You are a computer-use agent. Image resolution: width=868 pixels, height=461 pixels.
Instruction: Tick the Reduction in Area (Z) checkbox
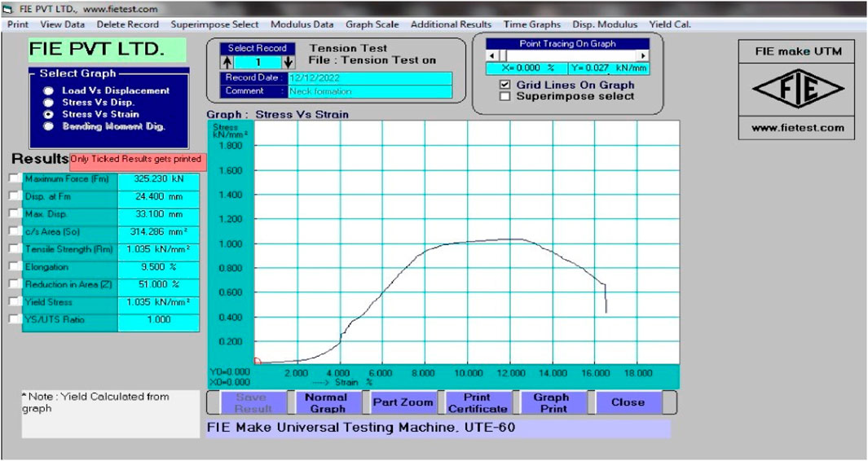click(x=15, y=284)
